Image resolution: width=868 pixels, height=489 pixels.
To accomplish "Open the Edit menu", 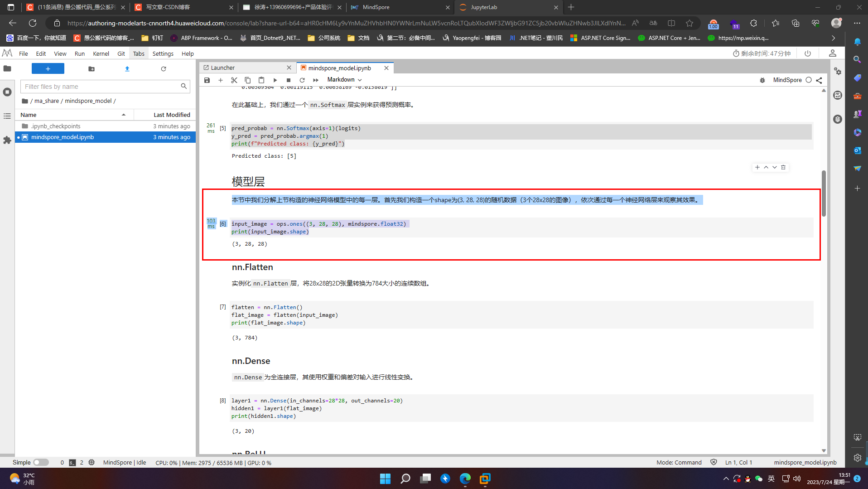I will tap(41, 53).
